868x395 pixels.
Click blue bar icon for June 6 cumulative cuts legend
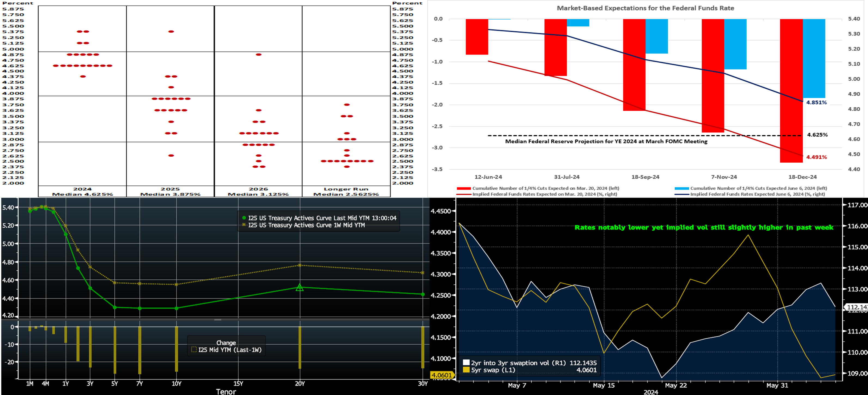point(681,189)
